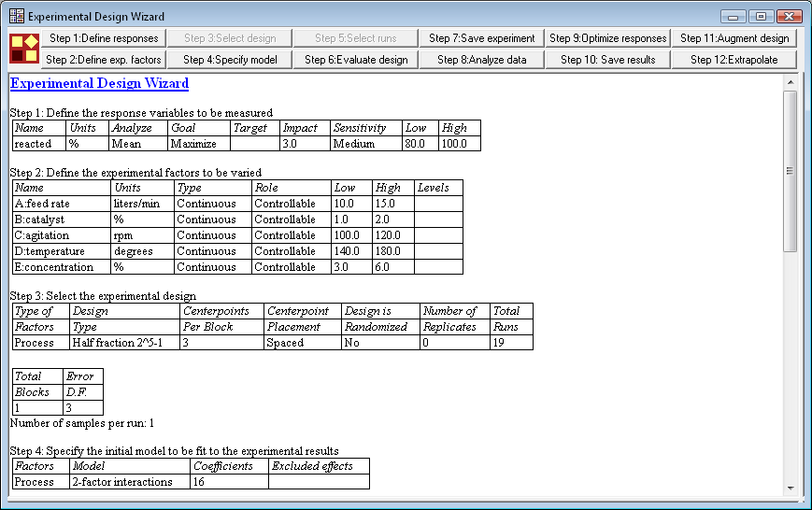Open Step 1: Define responses
The image size is (812, 510).
(x=104, y=38)
